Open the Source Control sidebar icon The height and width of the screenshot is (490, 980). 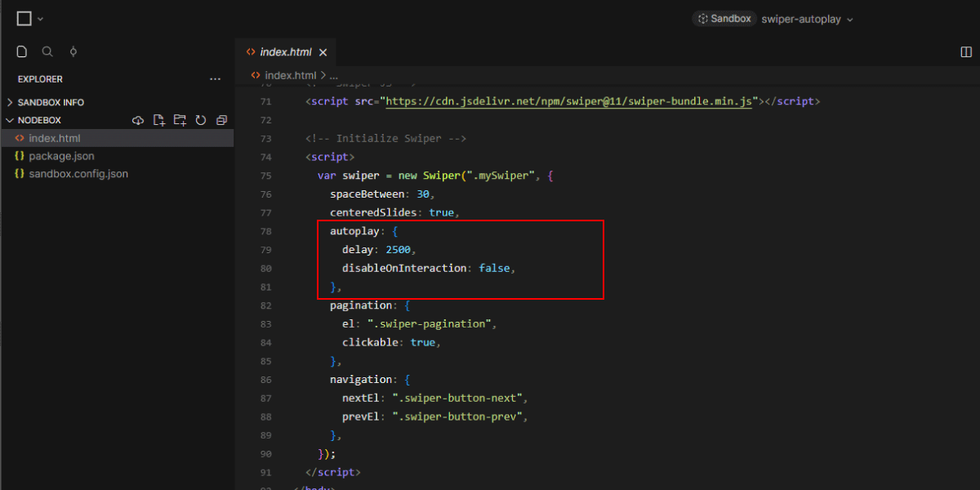73,51
